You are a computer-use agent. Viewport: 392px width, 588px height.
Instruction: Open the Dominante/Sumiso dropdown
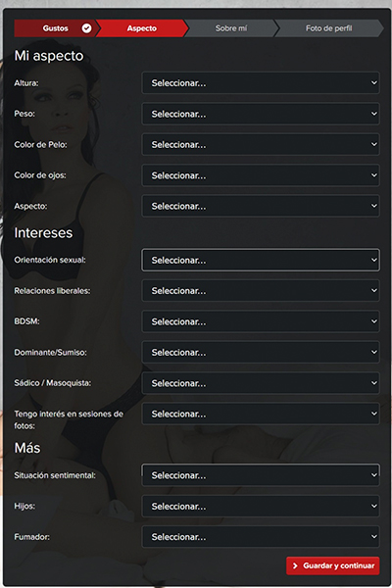(x=261, y=352)
